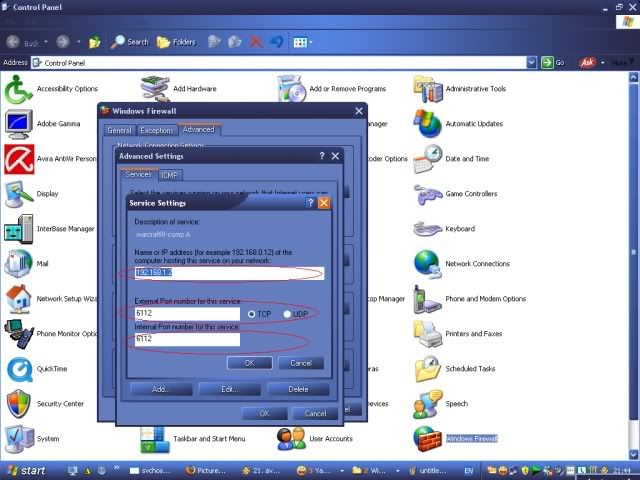640x480 pixels.
Task: Select the Services tab
Action: (x=138, y=174)
